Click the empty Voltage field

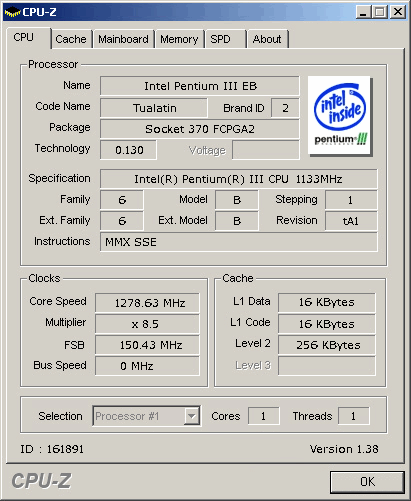click(x=266, y=150)
